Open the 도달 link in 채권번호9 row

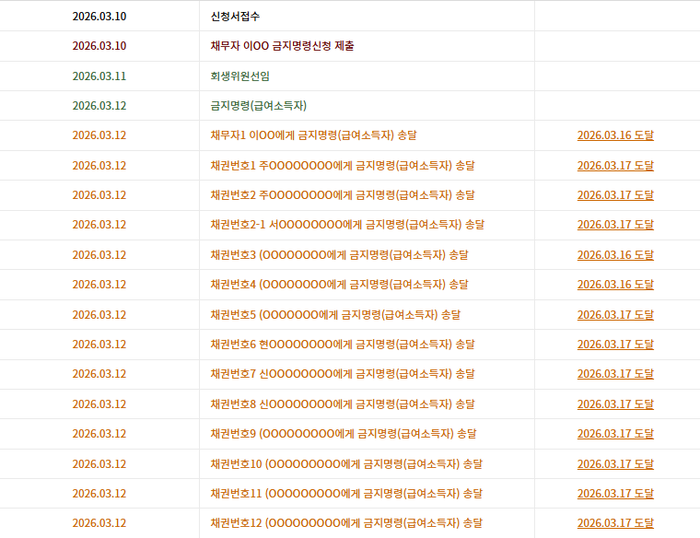pyautogui.click(x=615, y=434)
